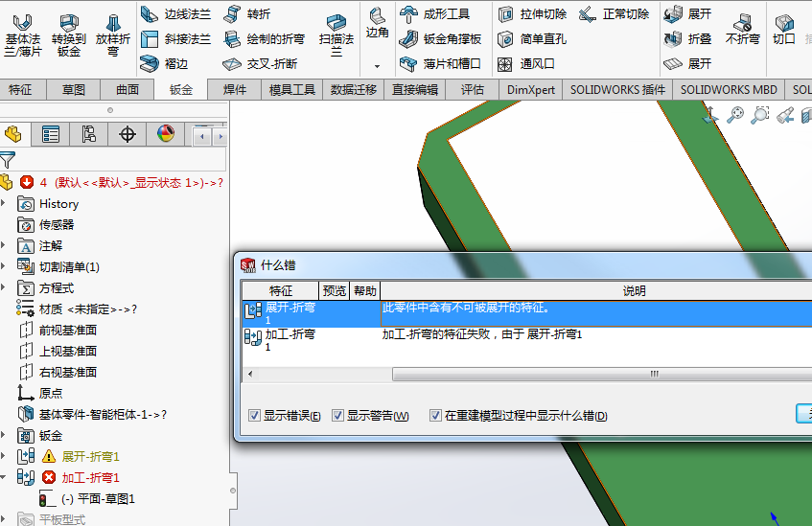This screenshot has width=812, height=526.
Task: Select the 薄片和槽口 tool
Action: pyautogui.click(x=440, y=63)
